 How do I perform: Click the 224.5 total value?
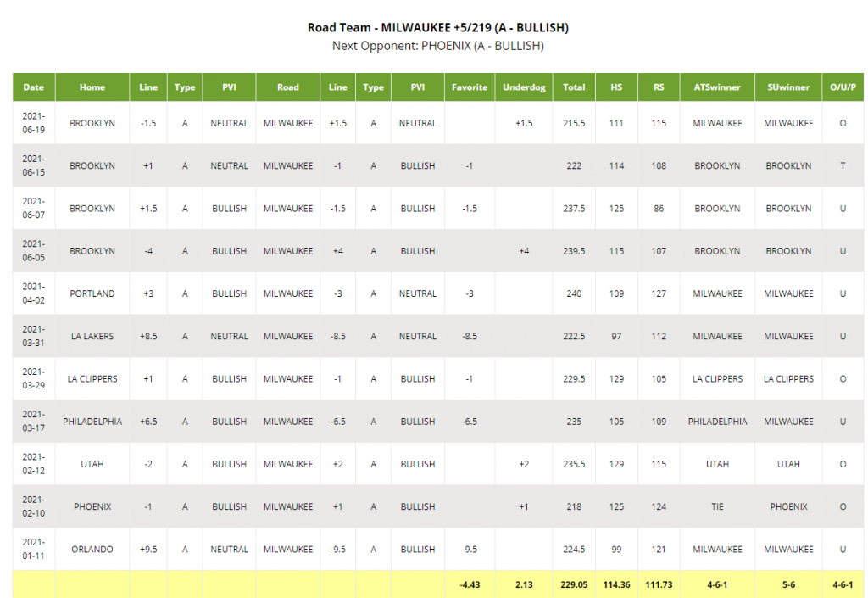574,550
